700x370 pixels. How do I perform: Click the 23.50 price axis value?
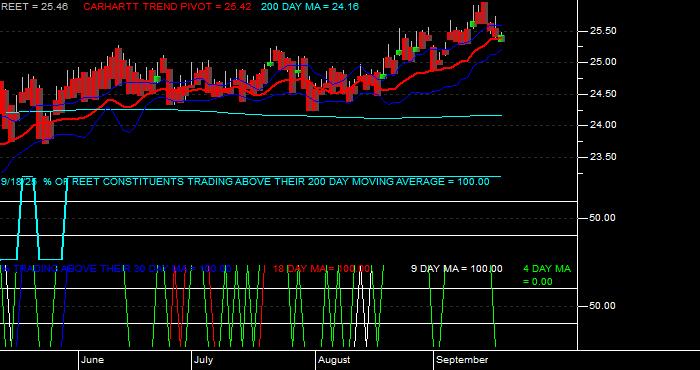(x=604, y=157)
